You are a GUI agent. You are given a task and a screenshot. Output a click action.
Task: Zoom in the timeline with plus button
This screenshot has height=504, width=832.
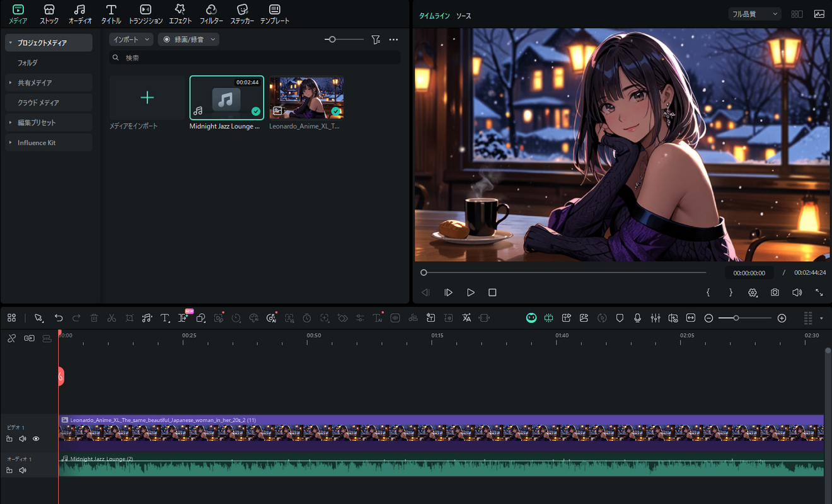782,318
